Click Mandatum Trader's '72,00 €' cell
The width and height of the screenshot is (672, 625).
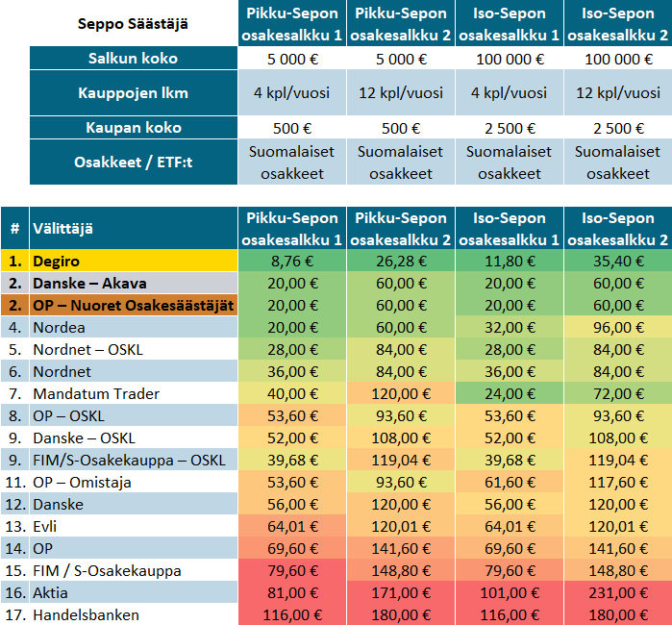click(x=618, y=393)
